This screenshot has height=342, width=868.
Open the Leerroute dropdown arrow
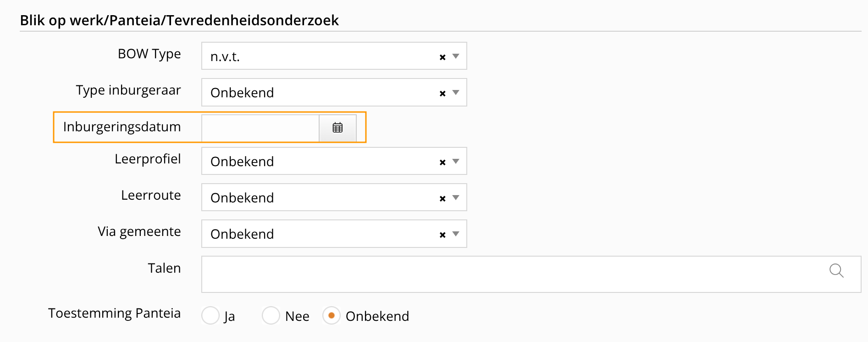(x=456, y=197)
